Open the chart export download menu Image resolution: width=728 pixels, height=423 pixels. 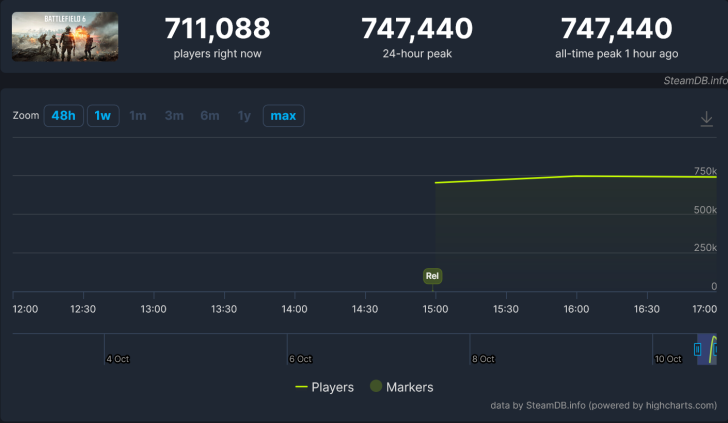click(x=706, y=118)
